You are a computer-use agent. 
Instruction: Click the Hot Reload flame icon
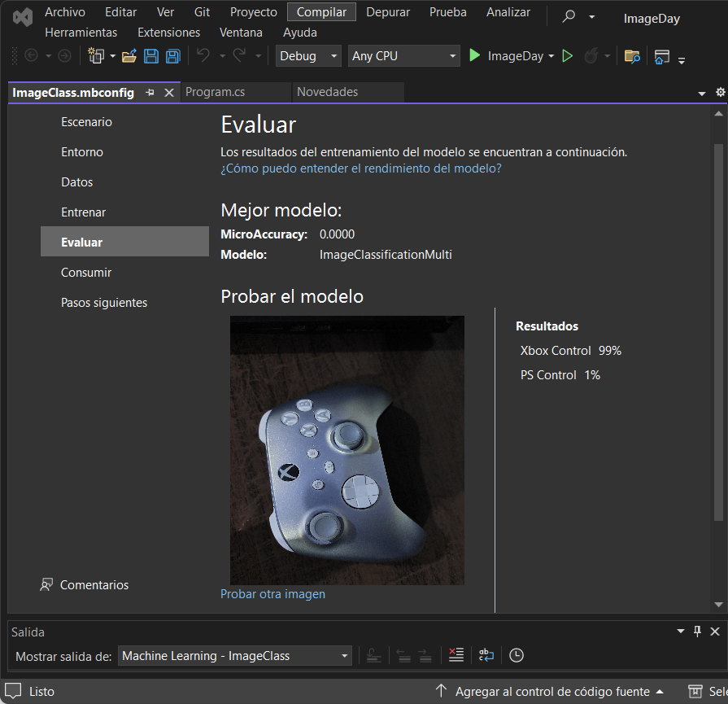pyautogui.click(x=591, y=56)
